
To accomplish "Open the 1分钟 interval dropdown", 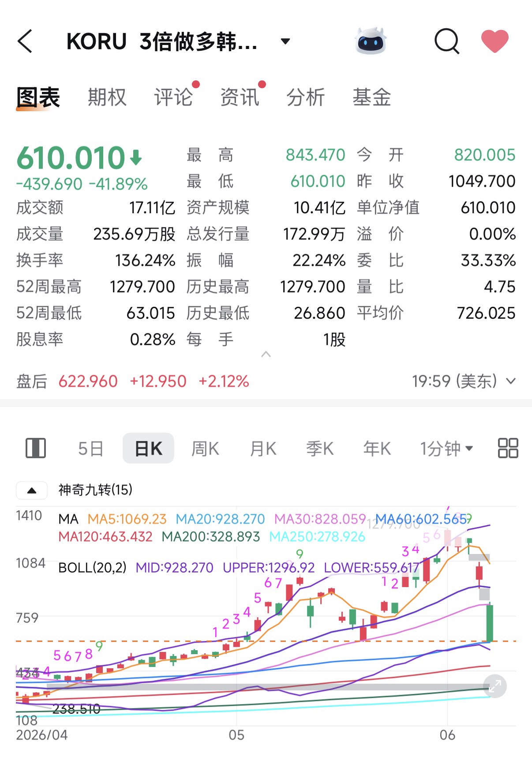I will coord(446,448).
